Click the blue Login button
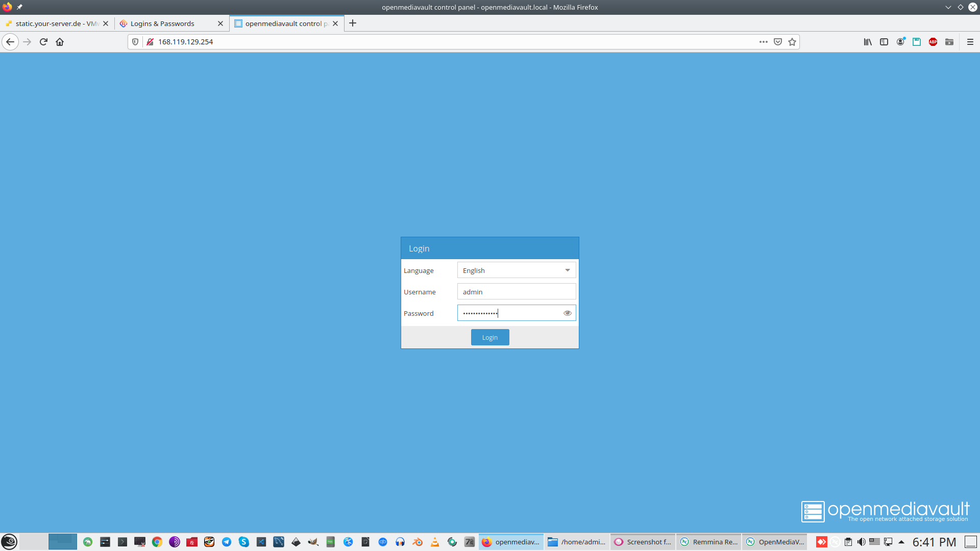Image resolution: width=980 pixels, height=551 pixels. 489,337
